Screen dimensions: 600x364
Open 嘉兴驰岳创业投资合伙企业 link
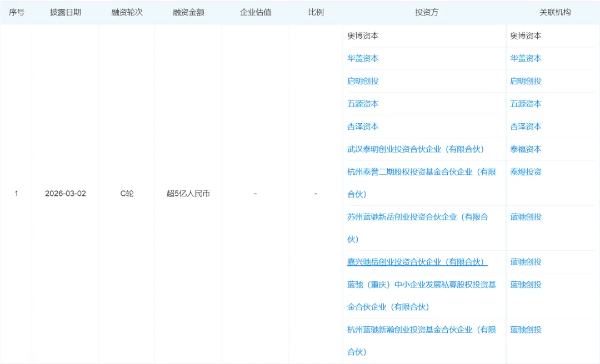coord(417,262)
